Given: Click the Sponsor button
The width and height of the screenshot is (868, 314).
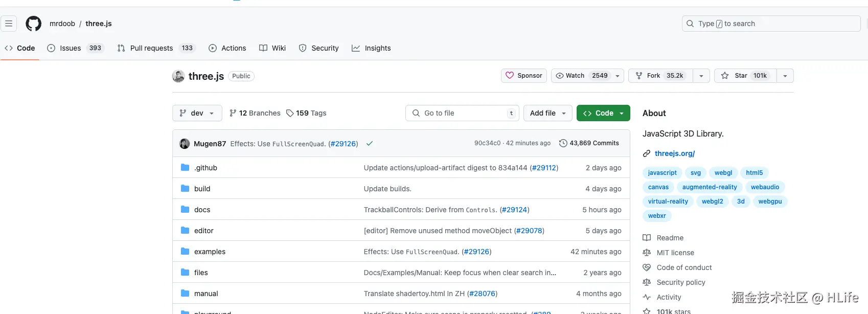Looking at the screenshot, I should click(524, 76).
